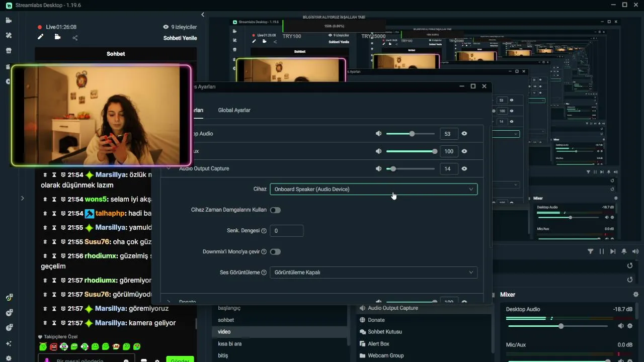The width and height of the screenshot is (644, 362).
Task: Toggle eye visibility for the 100 volume row
Action: (464, 151)
